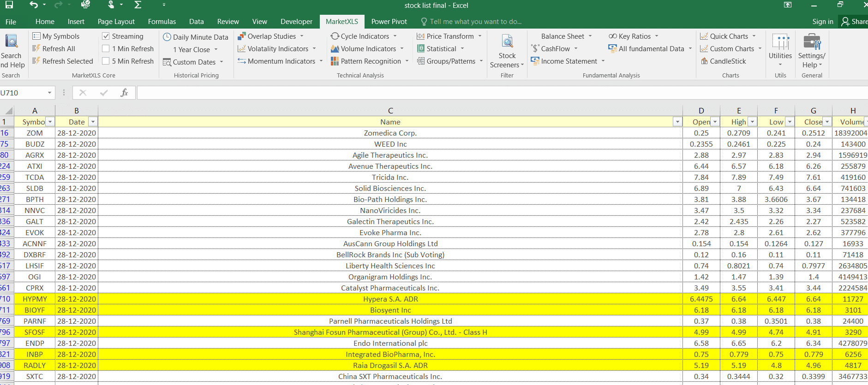Select the Ribbon Display Options icon
Viewport: 868px width, 385px height.
788,5
